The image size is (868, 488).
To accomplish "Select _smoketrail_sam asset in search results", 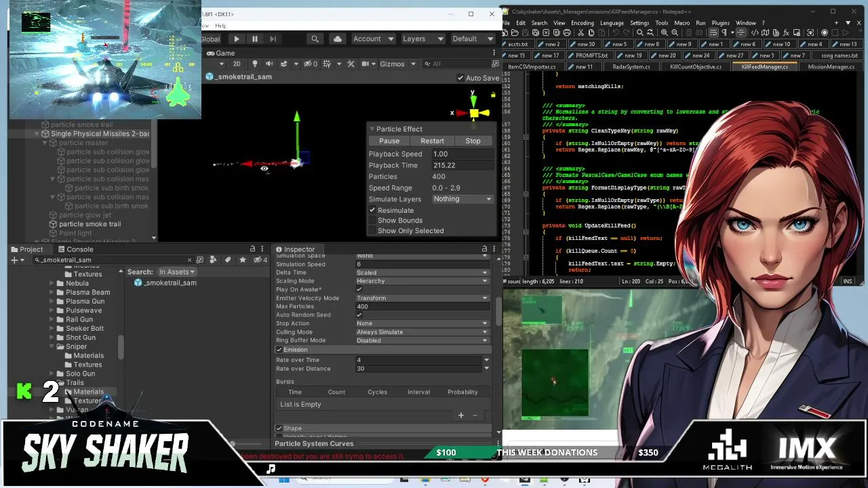I will click(165, 283).
